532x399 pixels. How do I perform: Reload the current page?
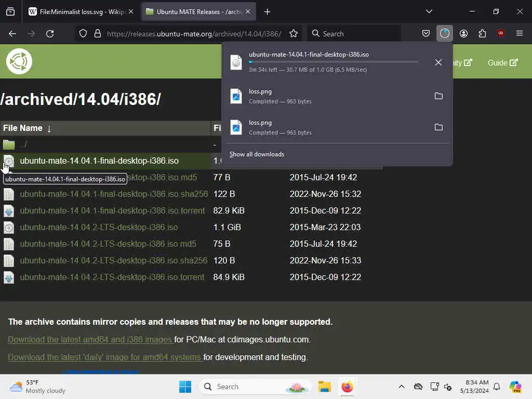[50, 34]
